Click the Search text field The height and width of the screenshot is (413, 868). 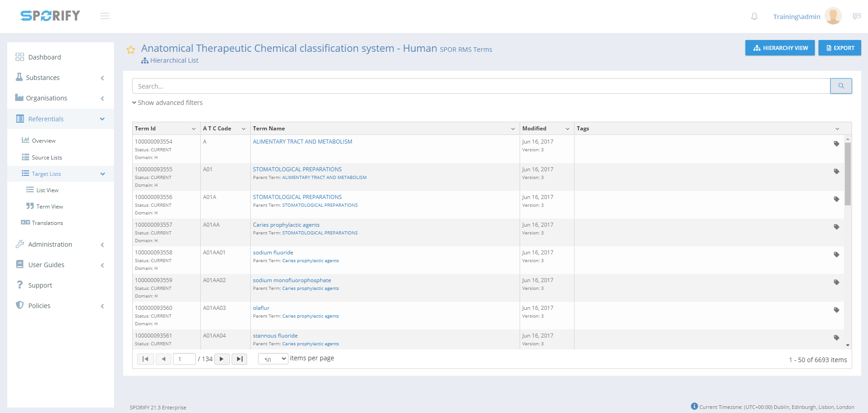coord(481,86)
